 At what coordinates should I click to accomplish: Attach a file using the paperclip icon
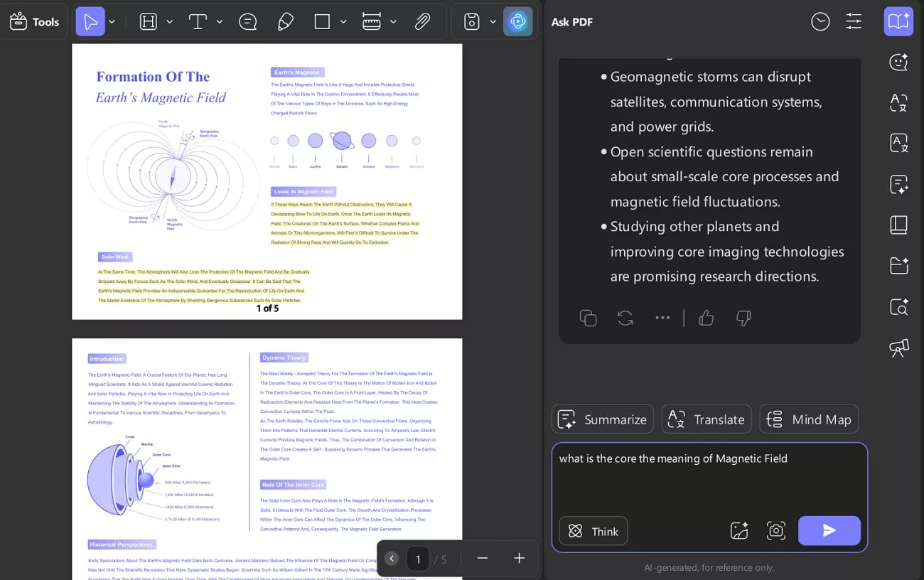pyautogui.click(x=422, y=21)
